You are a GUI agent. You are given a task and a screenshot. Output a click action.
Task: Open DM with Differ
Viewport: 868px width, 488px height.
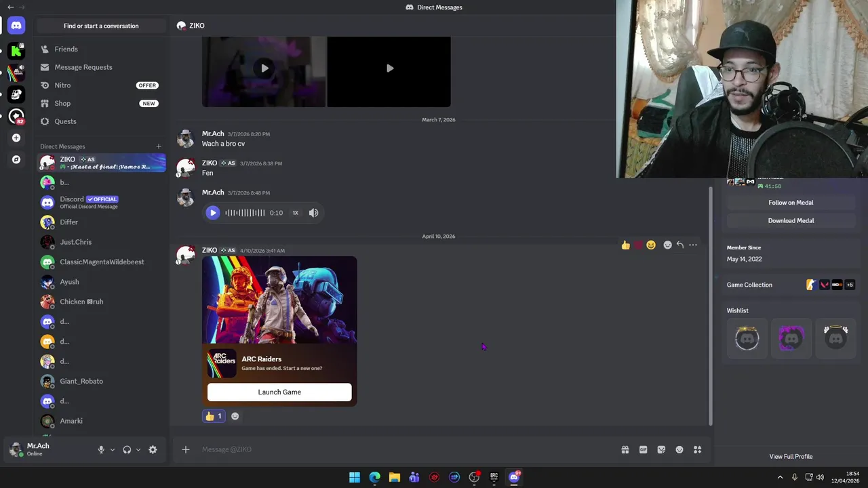101,222
